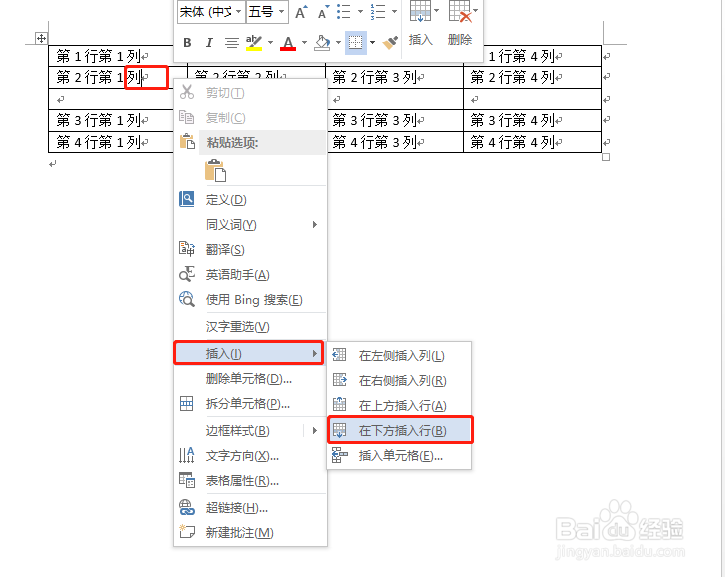Click cell 第3行第3列
725x577 pixels.
pyautogui.click(x=395, y=120)
